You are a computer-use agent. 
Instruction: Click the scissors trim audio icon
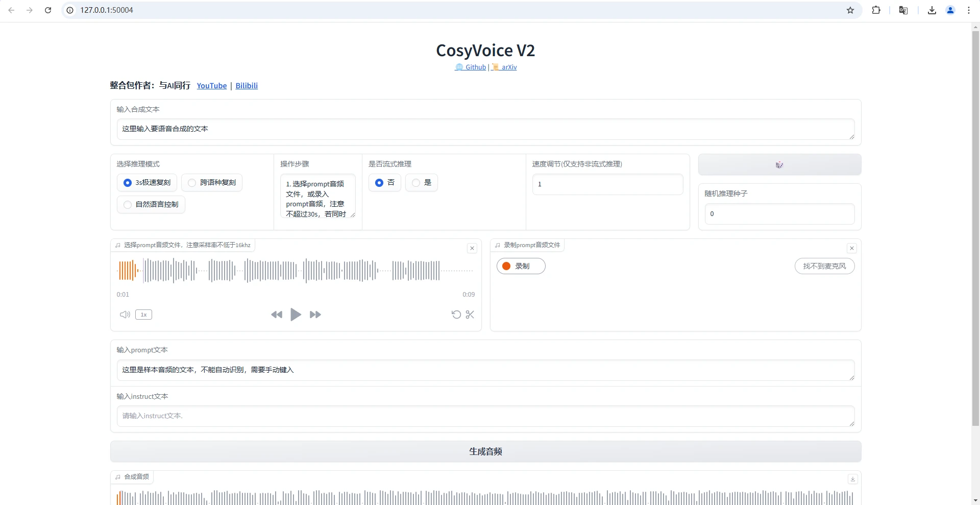(470, 315)
